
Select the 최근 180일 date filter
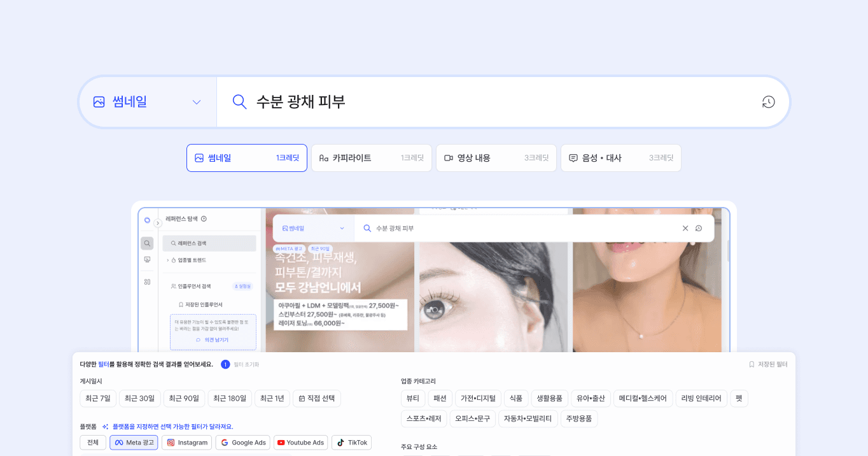[230, 399]
